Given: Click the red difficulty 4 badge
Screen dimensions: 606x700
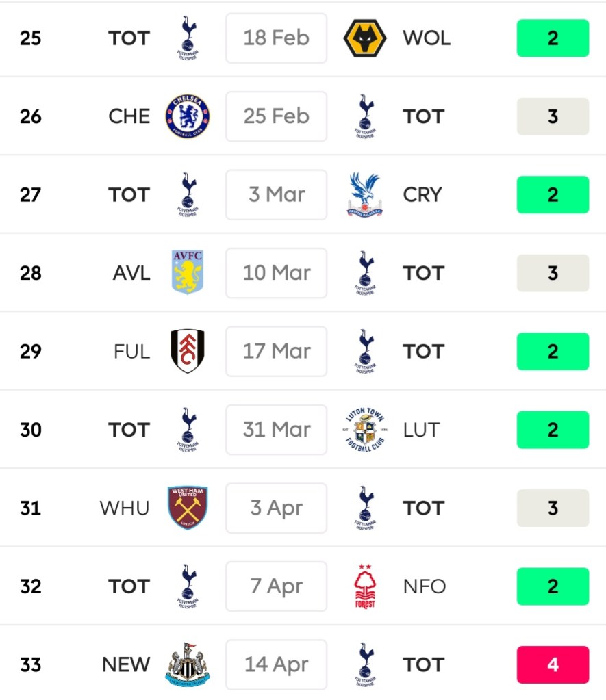Looking at the screenshot, I should coord(553,664).
